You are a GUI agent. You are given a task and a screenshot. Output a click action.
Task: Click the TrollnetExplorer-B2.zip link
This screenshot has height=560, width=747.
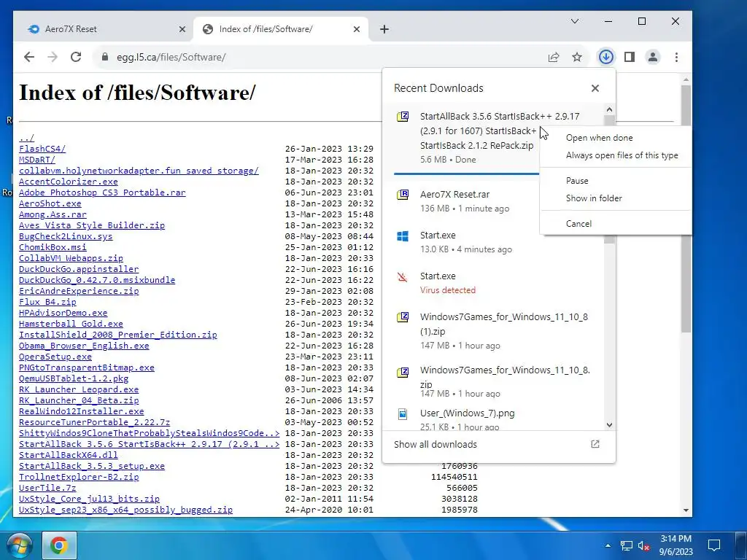pos(79,477)
